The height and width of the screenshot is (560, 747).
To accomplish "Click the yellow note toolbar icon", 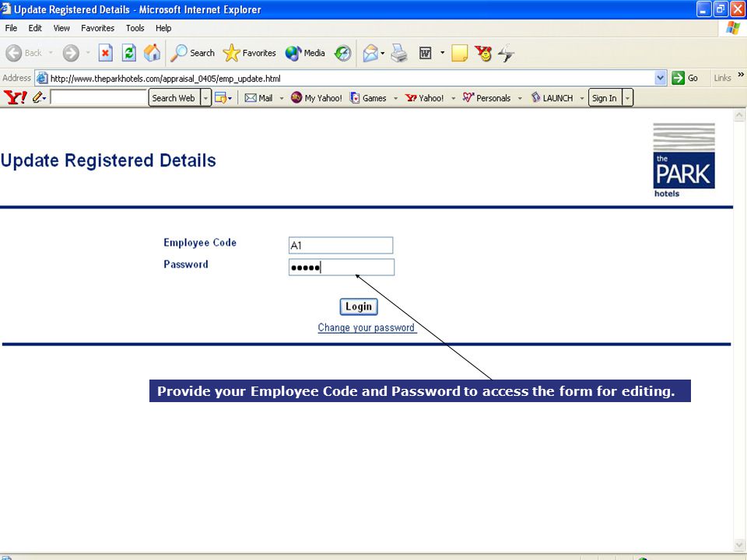I will [x=459, y=53].
